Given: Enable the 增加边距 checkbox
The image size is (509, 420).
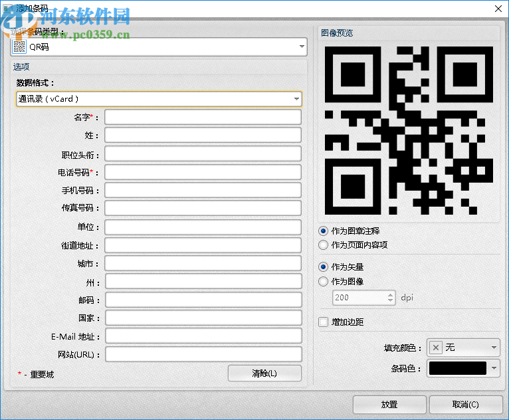Looking at the screenshot, I should click(x=324, y=322).
